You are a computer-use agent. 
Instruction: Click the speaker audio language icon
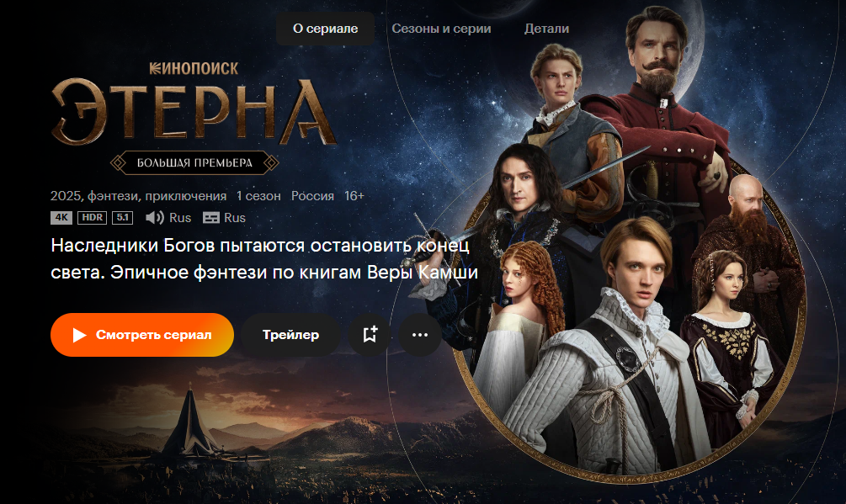pos(155,218)
